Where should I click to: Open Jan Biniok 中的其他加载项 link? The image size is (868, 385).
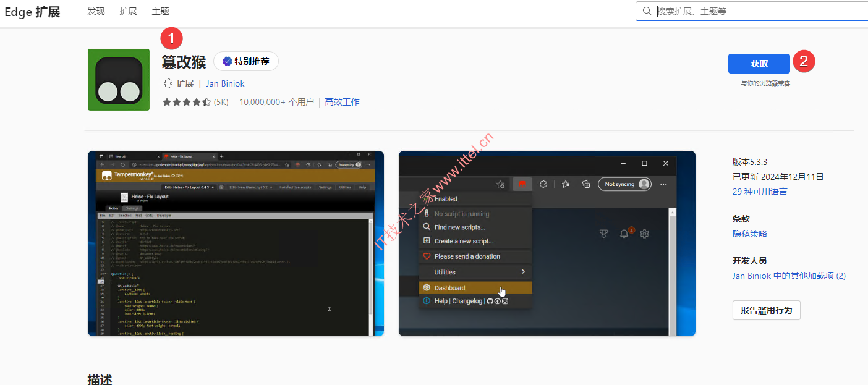pyautogui.click(x=789, y=276)
